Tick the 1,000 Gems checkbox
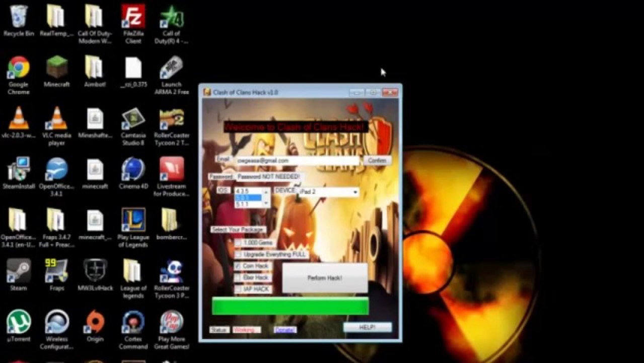This screenshot has height=363, width=644. [x=239, y=243]
